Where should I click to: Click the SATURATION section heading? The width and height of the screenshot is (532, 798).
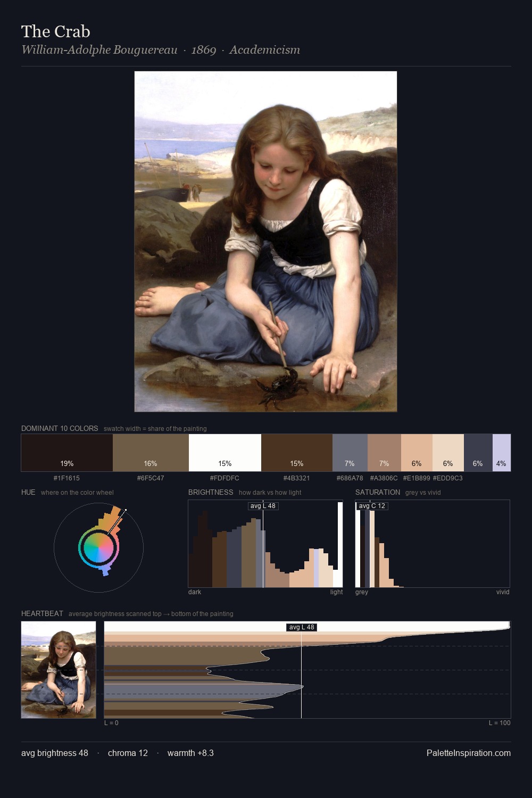378,492
